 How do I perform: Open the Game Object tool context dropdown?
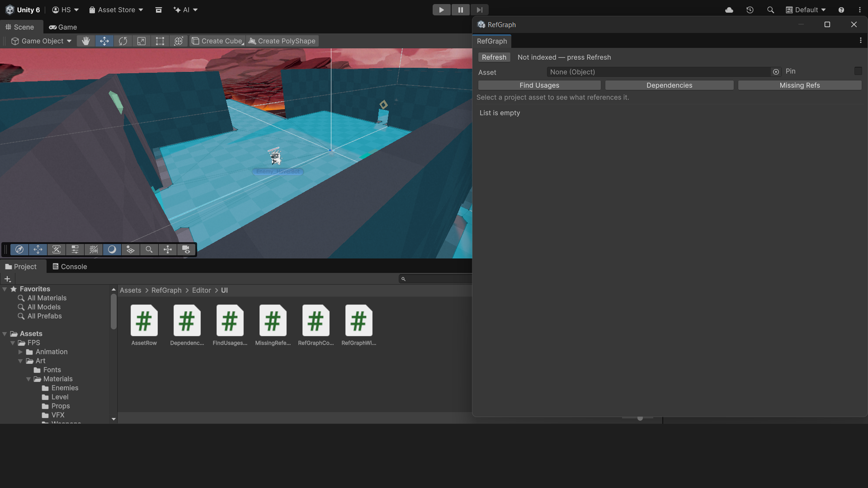click(x=41, y=41)
